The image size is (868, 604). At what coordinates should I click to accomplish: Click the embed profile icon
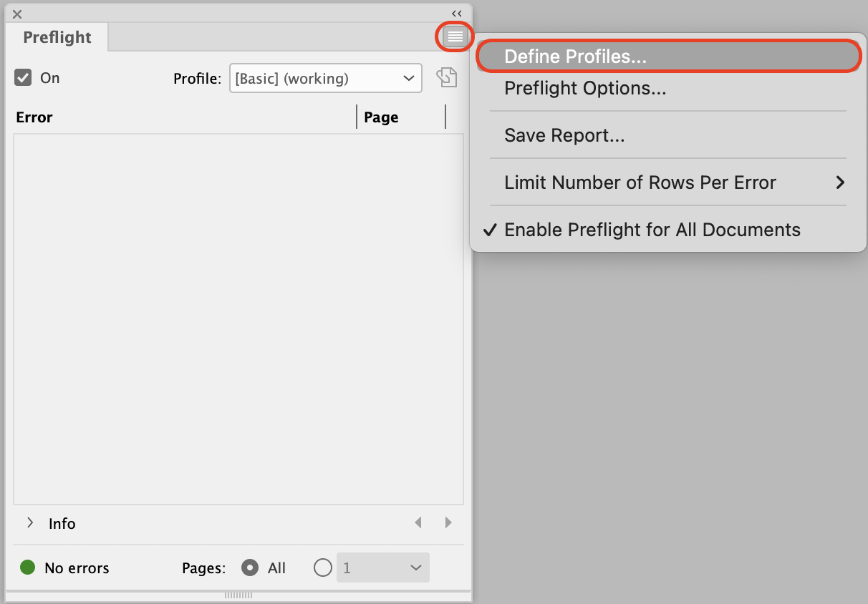[447, 77]
